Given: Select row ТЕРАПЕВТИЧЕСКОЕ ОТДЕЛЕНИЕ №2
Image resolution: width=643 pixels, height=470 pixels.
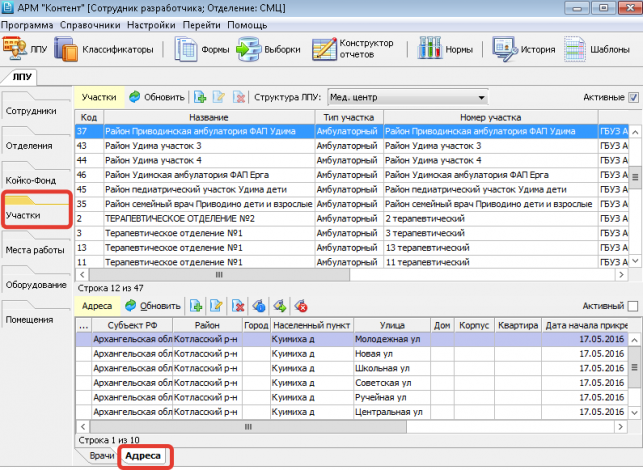Looking at the screenshot, I should click(351, 219).
